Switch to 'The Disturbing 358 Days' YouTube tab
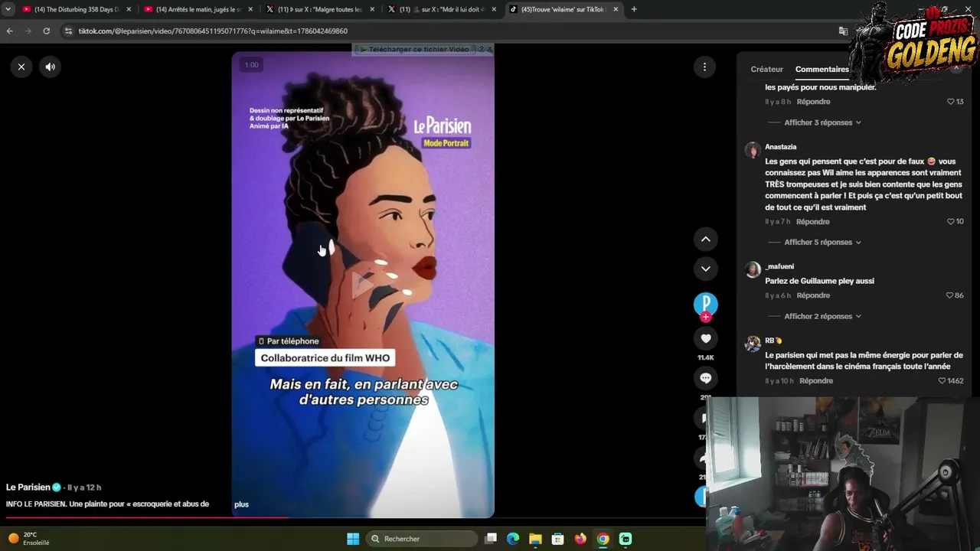 point(77,9)
